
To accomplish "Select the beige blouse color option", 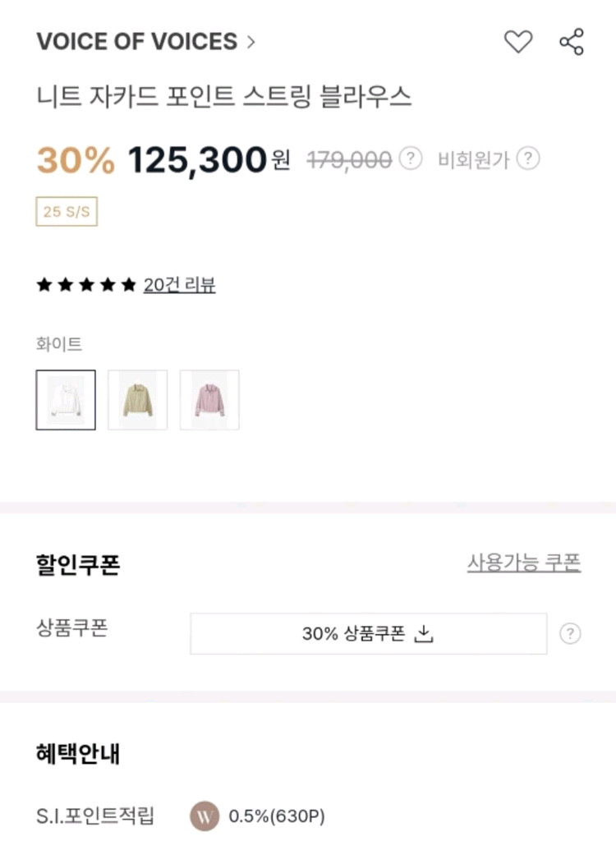I will point(137,400).
